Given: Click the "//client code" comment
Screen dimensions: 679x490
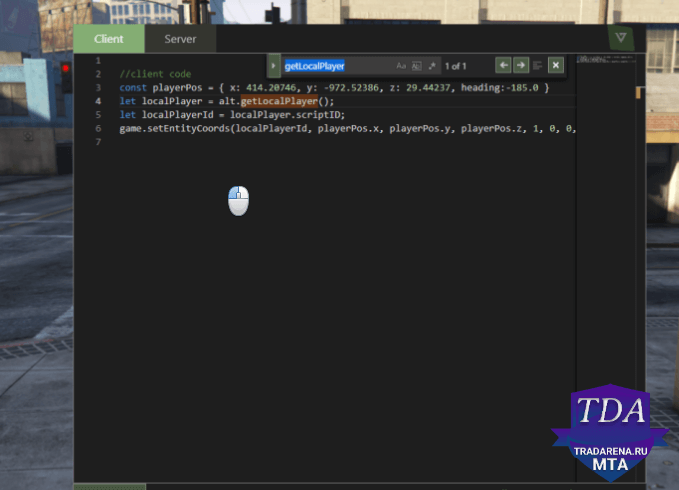Looking at the screenshot, I should click(155, 74).
